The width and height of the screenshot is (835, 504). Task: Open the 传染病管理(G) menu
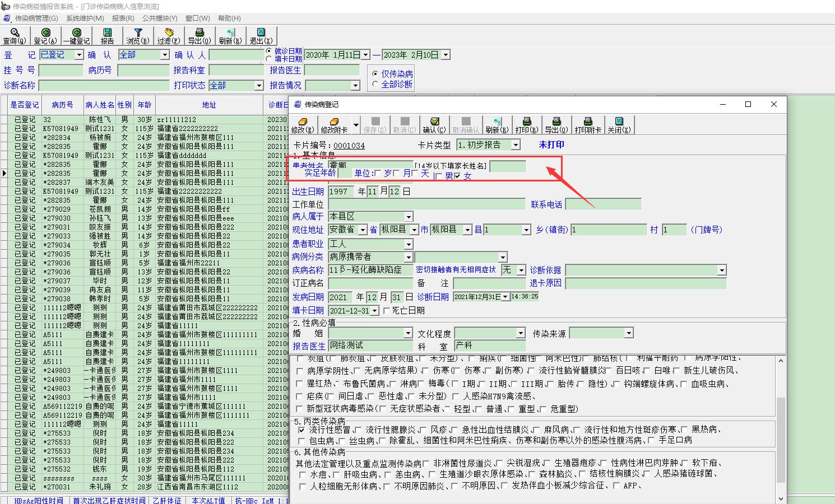36,18
